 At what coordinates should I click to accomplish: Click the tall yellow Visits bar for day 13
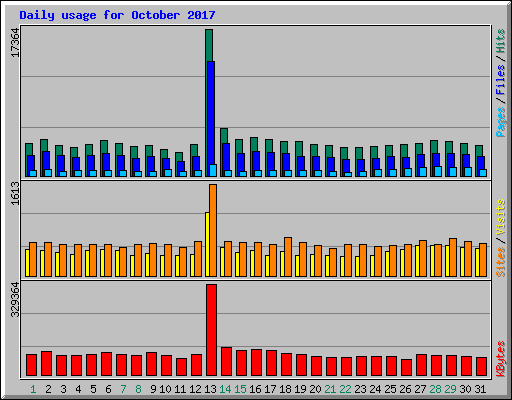(207, 244)
